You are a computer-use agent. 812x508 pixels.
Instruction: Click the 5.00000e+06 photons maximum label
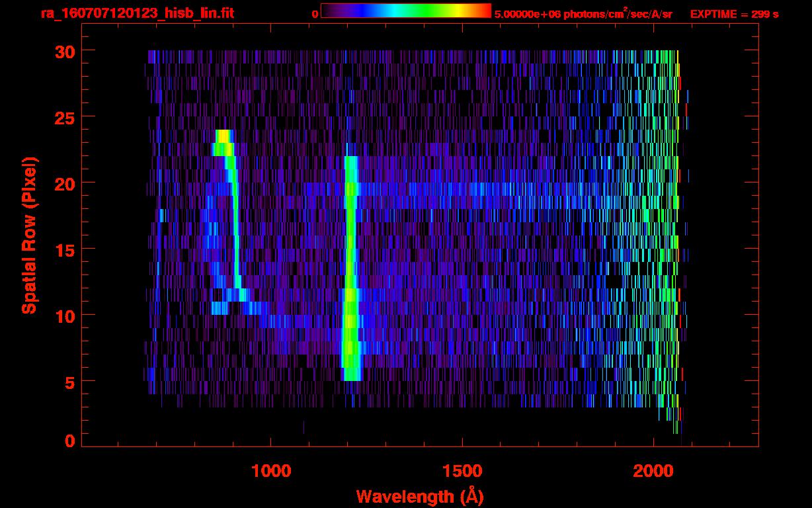[x=583, y=14]
